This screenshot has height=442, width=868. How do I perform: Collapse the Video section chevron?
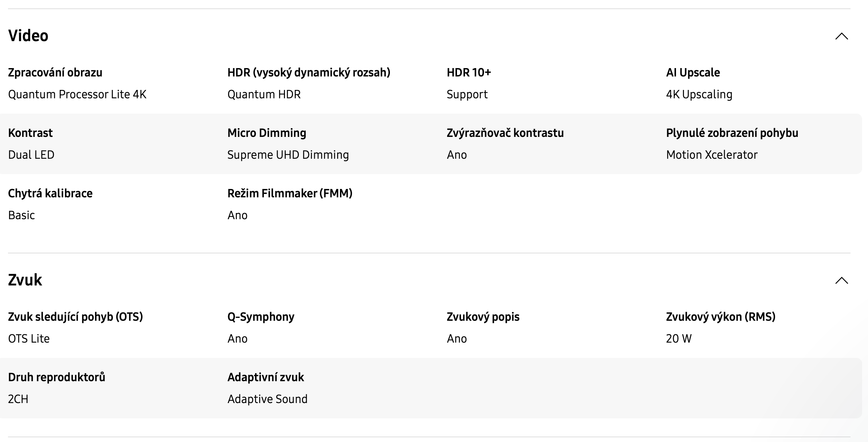pos(841,36)
